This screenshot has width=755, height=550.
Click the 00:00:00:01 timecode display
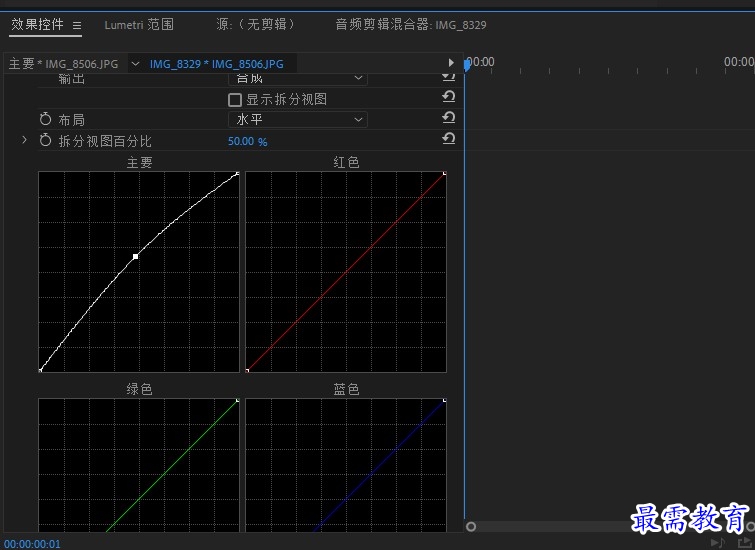point(33,544)
